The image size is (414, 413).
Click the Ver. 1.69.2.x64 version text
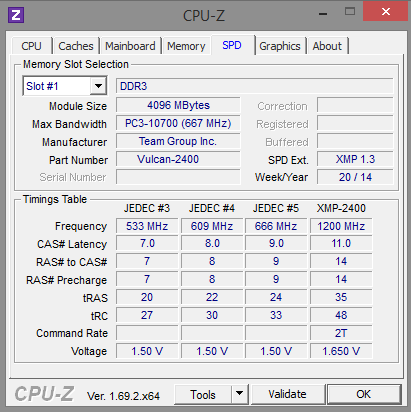123,396
